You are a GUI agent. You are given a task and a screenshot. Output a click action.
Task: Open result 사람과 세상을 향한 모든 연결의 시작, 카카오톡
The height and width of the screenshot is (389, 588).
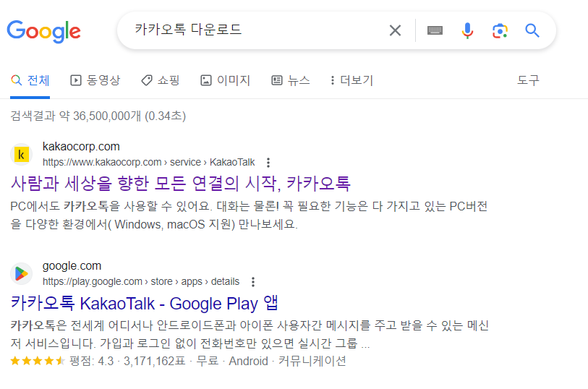[180, 183]
